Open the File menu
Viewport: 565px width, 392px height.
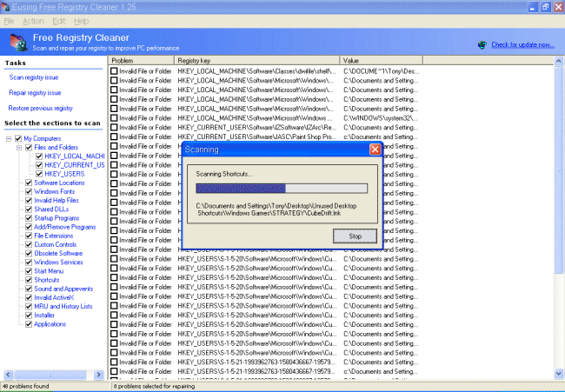pyautogui.click(x=9, y=21)
